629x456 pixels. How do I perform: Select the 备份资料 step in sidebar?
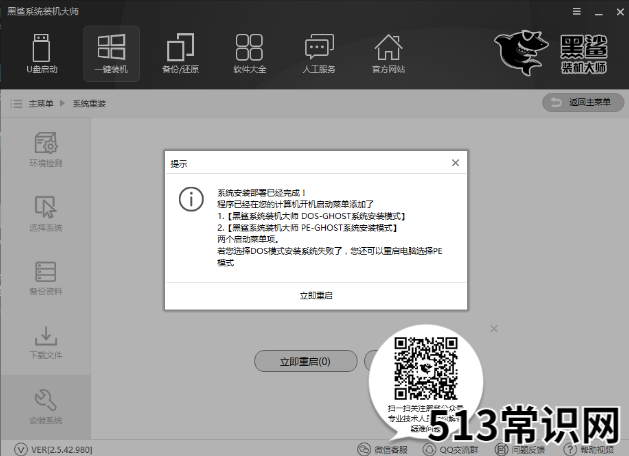click(46, 278)
